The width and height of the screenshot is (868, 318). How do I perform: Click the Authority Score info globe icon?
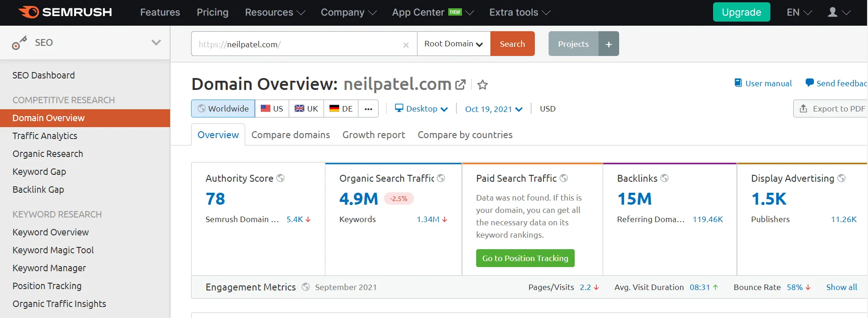coord(280,178)
